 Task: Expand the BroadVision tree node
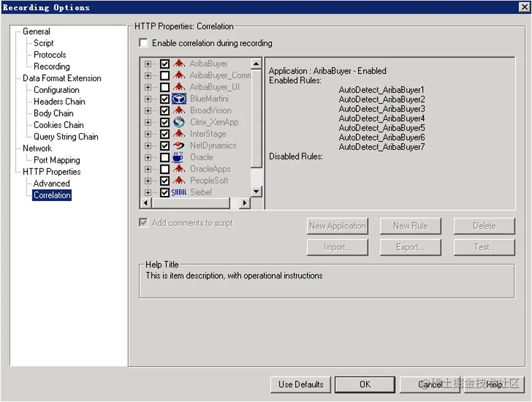tap(148, 111)
